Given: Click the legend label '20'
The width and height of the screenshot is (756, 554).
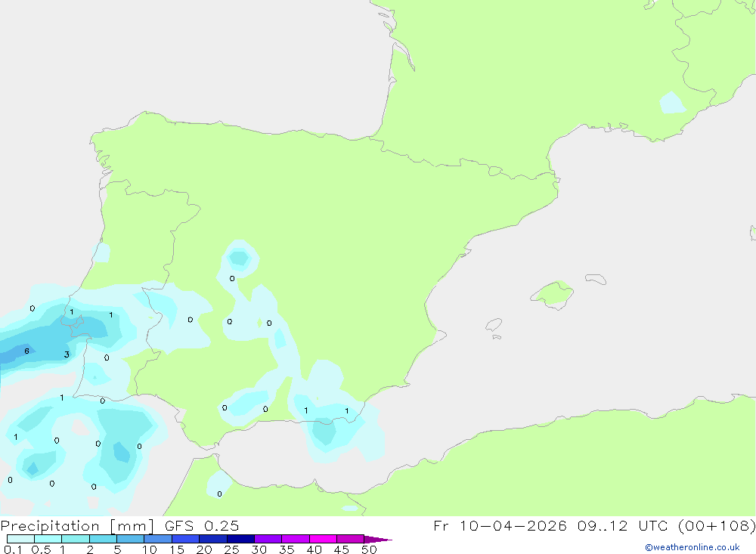Looking at the screenshot, I should coord(204,549).
